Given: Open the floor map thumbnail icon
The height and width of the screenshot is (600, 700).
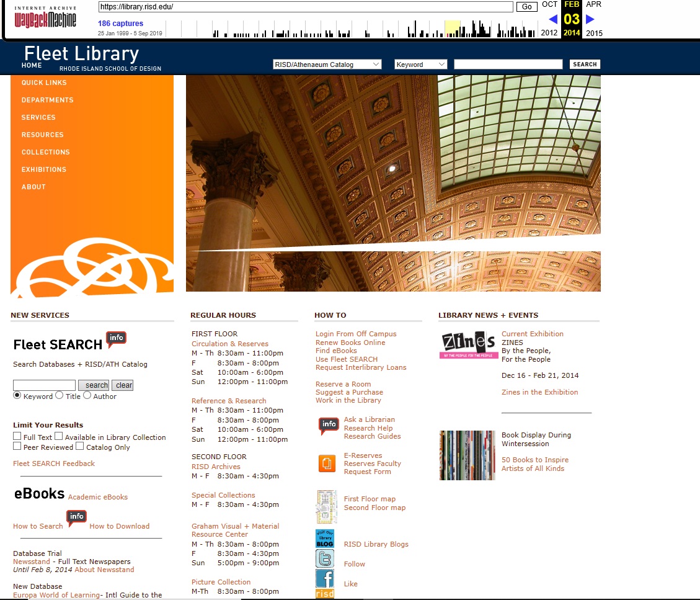Looking at the screenshot, I should click(x=326, y=507).
